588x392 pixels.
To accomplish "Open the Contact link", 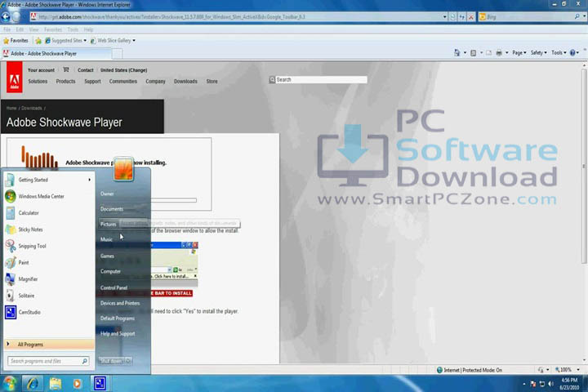I will coord(86,70).
